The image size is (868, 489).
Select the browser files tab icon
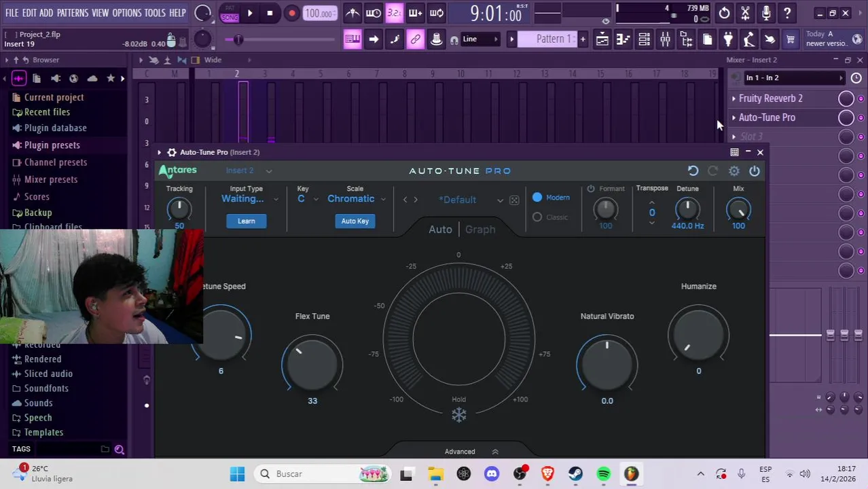point(37,78)
